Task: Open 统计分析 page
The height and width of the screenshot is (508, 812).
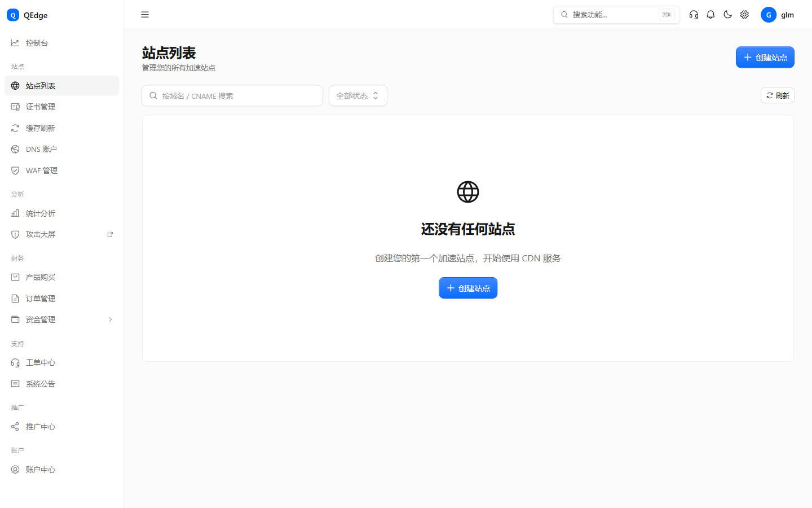Action: (62, 213)
